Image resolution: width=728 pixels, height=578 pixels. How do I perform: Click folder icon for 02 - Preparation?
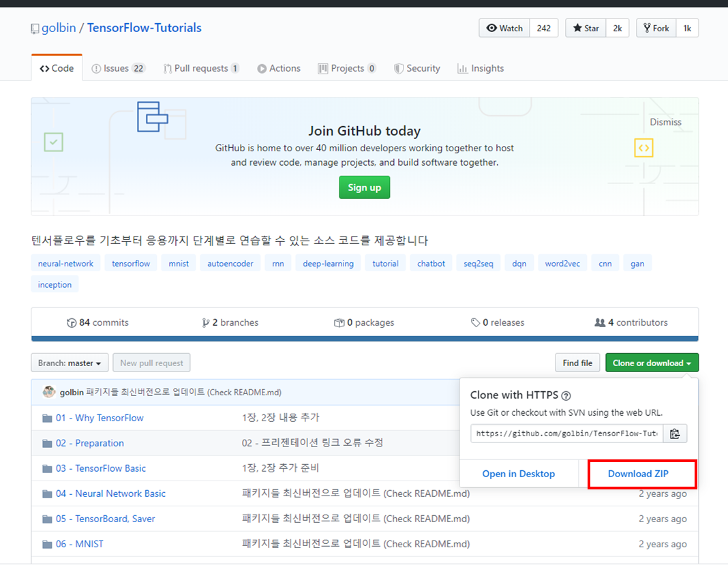coord(47,443)
